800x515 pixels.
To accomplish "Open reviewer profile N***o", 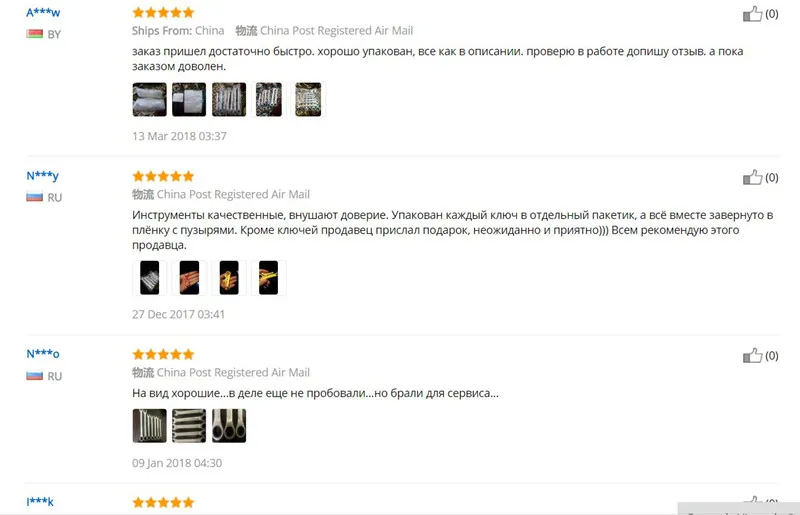I will point(43,354).
